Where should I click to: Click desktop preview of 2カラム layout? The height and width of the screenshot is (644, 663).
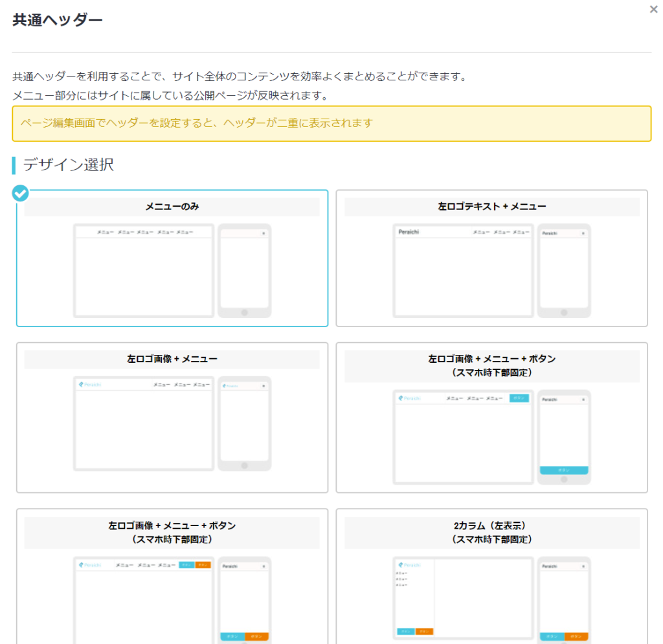click(463, 597)
